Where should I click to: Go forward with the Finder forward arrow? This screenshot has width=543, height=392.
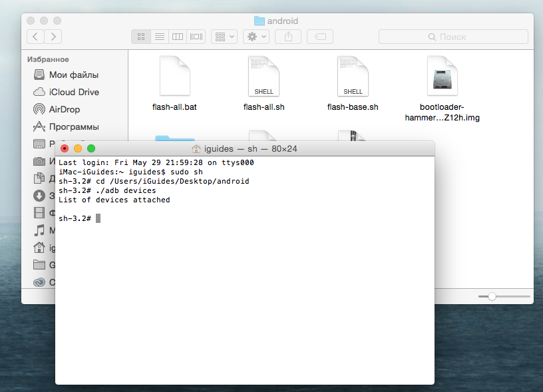[53, 37]
